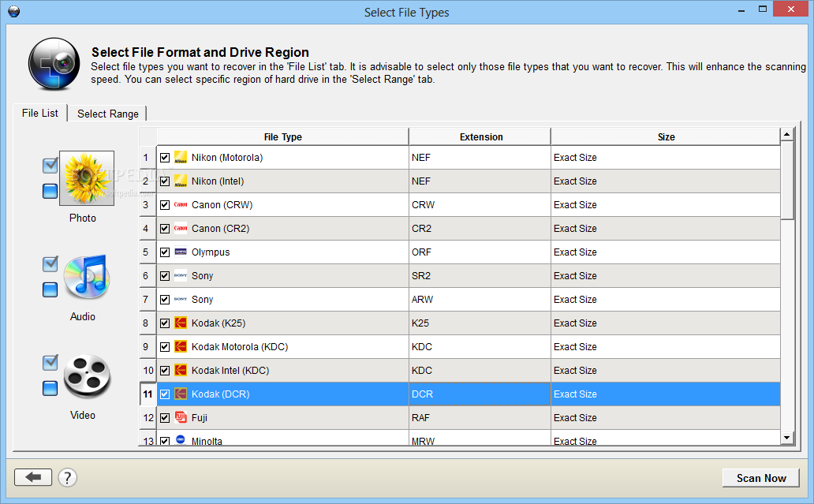
Task: Click the RAF extension cell
Action: click(480, 418)
